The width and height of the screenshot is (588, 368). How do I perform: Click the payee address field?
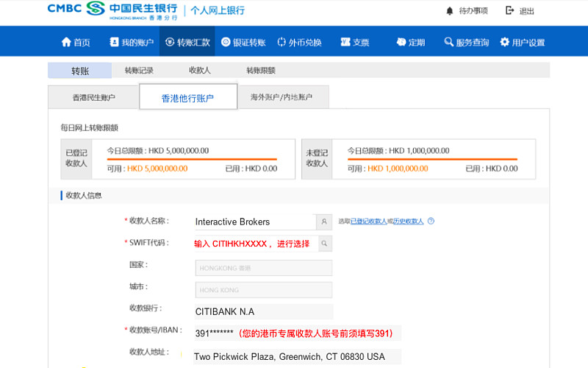click(298, 357)
